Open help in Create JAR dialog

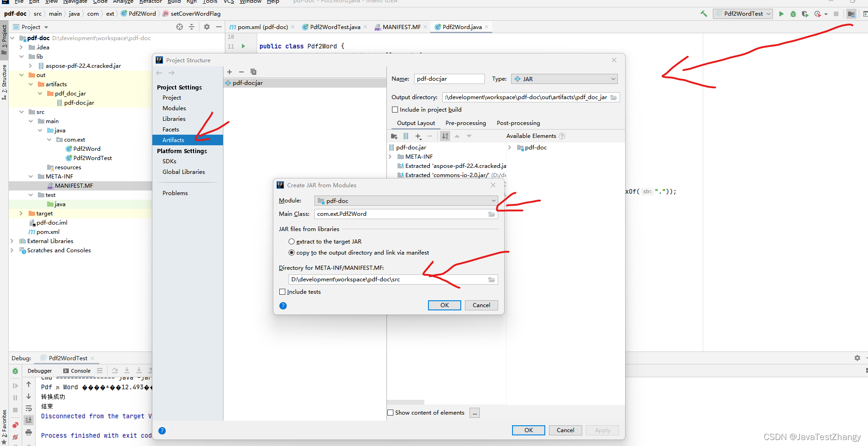coord(283,306)
